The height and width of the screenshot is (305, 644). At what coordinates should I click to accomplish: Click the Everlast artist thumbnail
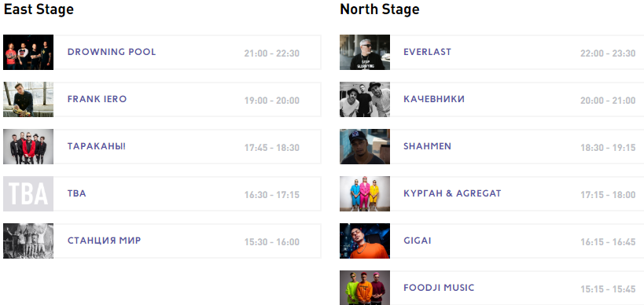tap(365, 52)
